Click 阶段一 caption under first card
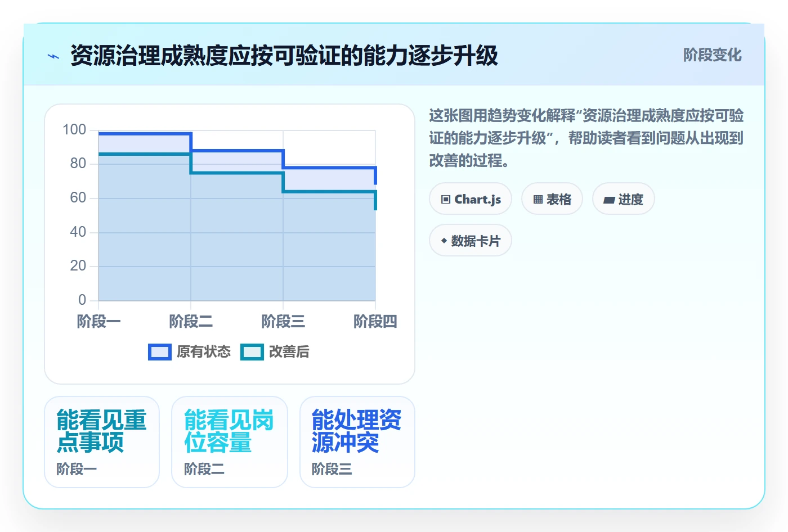The height and width of the screenshot is (532, 788). click(x=77, y=469)
